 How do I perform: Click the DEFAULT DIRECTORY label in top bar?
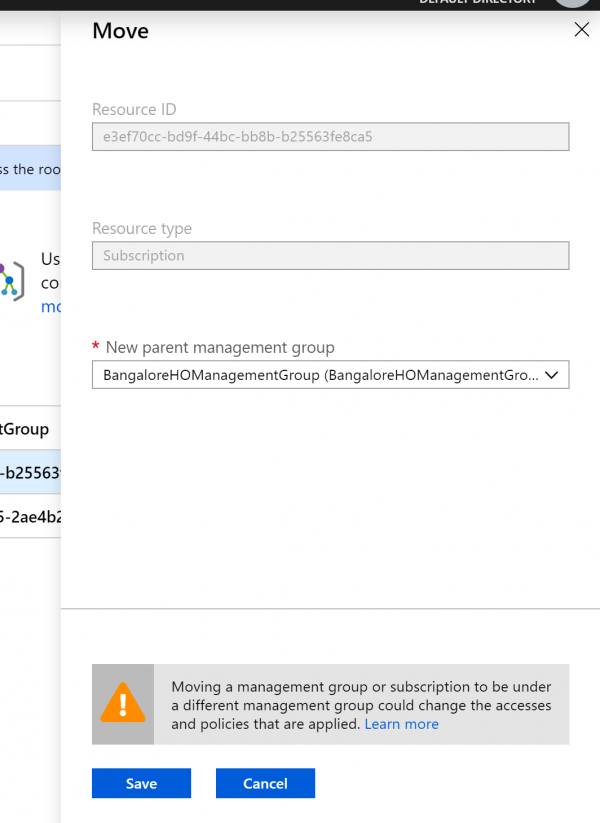click(480, 3)
